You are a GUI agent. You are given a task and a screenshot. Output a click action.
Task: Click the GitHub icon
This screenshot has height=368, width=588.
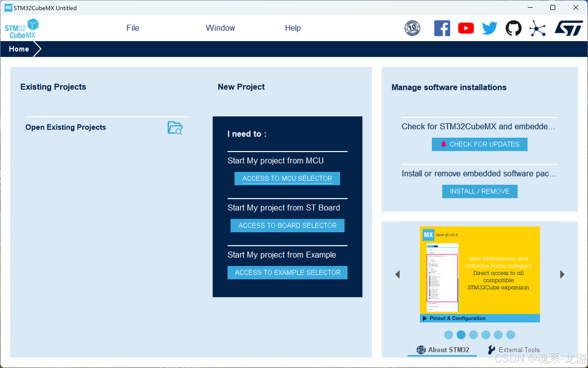513,28
